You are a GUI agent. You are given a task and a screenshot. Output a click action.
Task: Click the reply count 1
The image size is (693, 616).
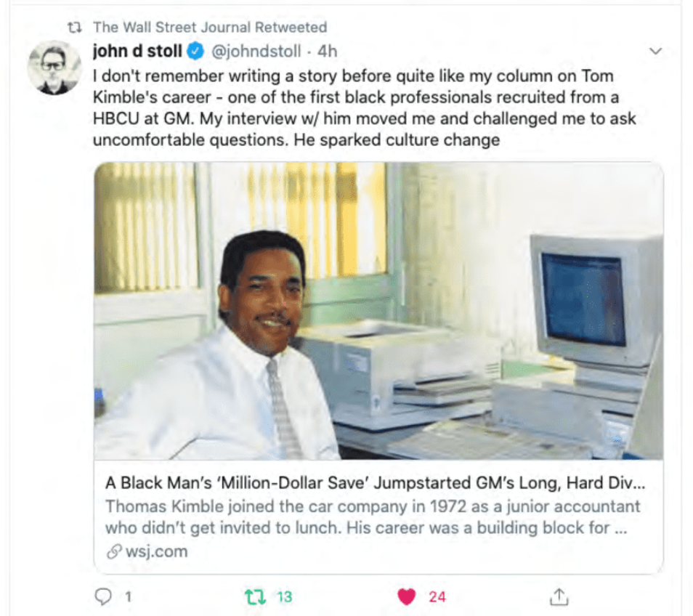pyautogui.click(x=128, y=597)
